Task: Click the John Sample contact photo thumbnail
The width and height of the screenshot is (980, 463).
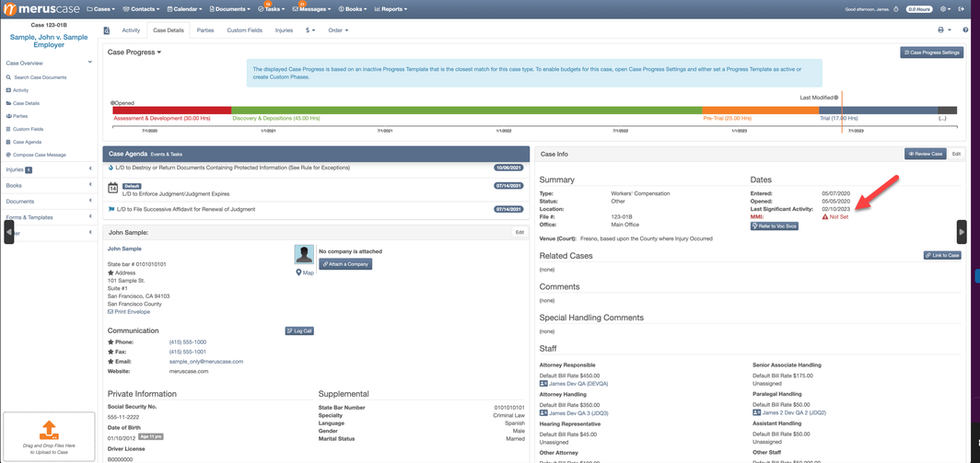Action: tap(304, 255)
